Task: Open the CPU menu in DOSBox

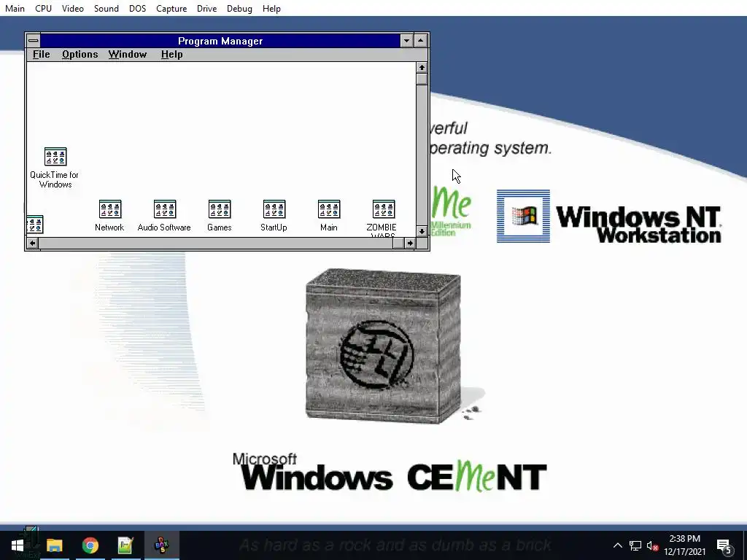Action: pos(43,9)
